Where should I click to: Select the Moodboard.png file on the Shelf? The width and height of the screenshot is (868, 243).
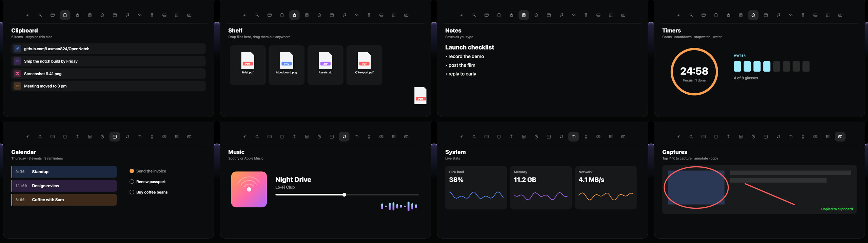pyautogui.click(x=287, y=65)
